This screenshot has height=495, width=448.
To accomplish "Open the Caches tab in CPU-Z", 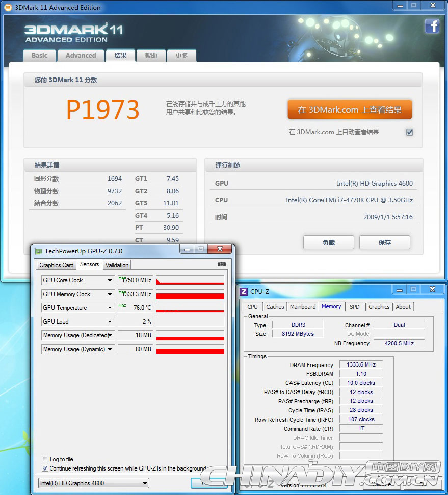I will tap(275, 307).
